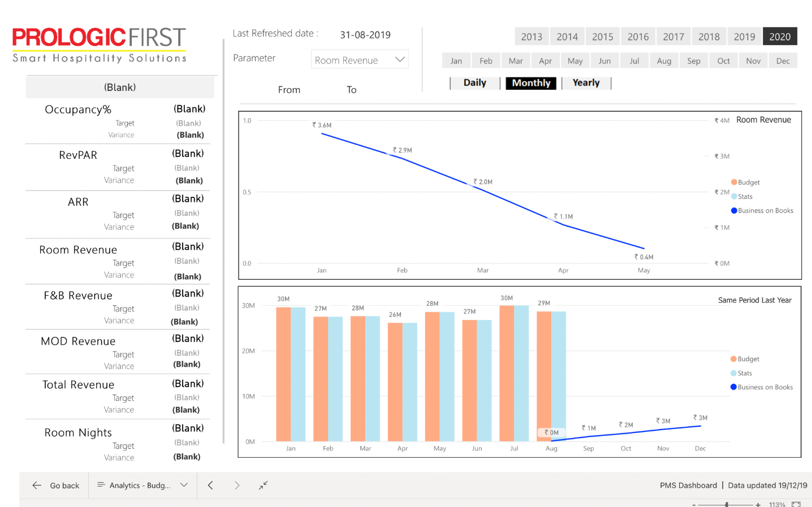Exit full screen with collapse arrows icon
The width and height of the screenshot is (812, 507).
264,486
